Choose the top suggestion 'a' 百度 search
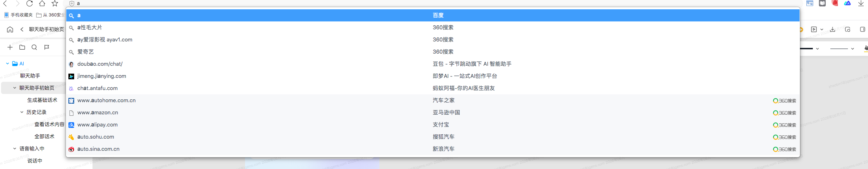The height and width of the screenshot is (169, 868). (x=433, y=15)
